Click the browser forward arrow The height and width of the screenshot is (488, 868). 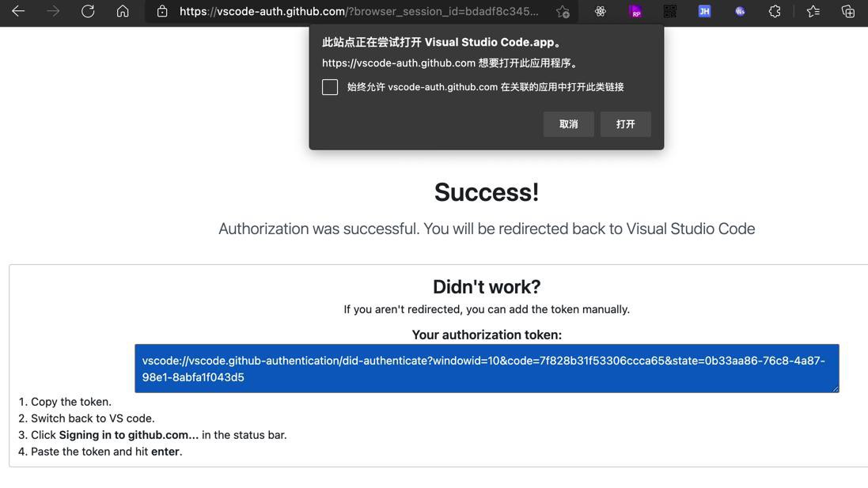click(x=53, y=11)
